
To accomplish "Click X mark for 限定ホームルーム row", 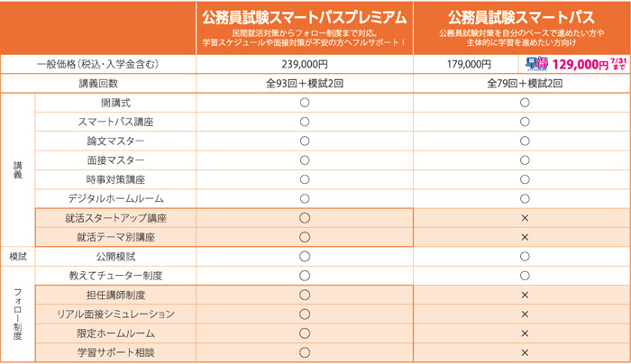I will coord(525,333).
